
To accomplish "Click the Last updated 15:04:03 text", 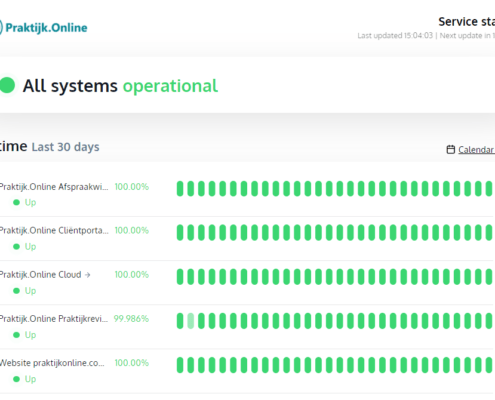I will (x=395, y=36).
